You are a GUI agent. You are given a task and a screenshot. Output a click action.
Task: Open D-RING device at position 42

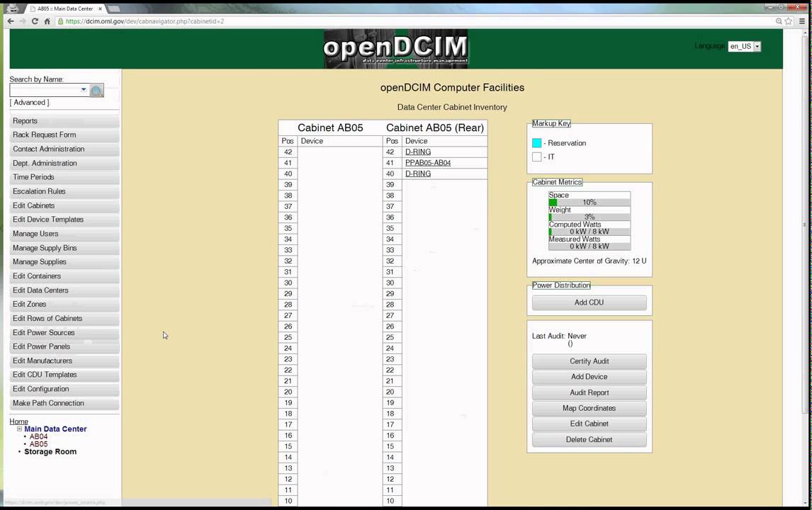[x=418, y=152]
